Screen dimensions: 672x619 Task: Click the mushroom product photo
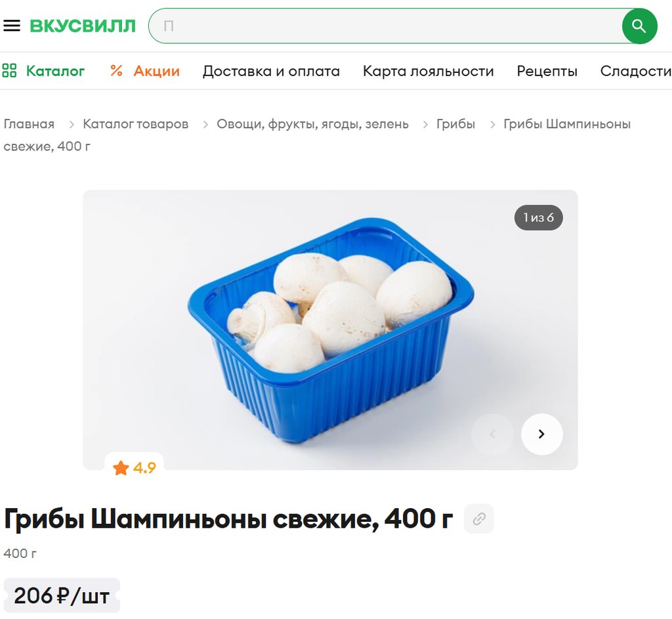[x=331, y=330]
